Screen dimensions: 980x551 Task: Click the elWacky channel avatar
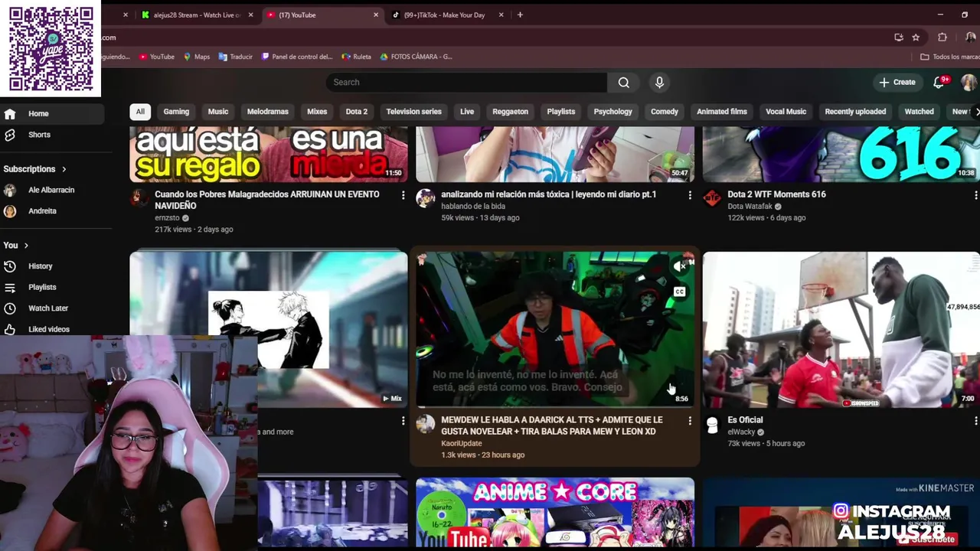(x=712, y=425)
